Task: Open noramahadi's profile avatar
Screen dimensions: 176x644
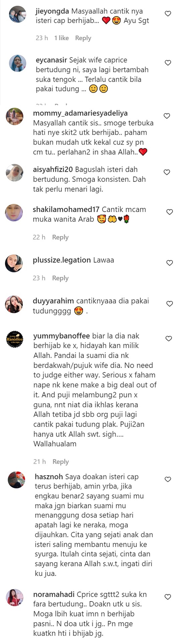Action: (x=15, y=597)
